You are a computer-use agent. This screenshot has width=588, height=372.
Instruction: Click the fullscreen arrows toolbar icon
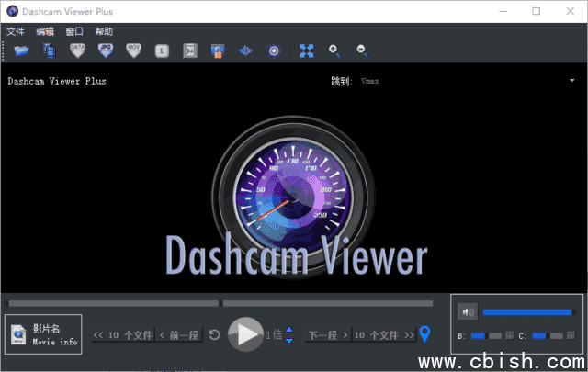[x=306, y=51]
